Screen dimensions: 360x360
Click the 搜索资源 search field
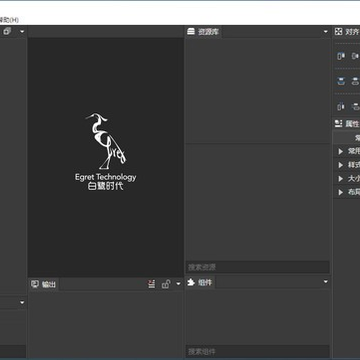(258, 267)
